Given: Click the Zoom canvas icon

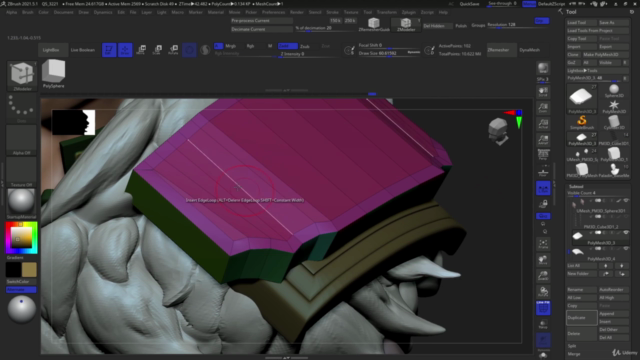Looking at the screenshot, I should [x=543, y=108].
